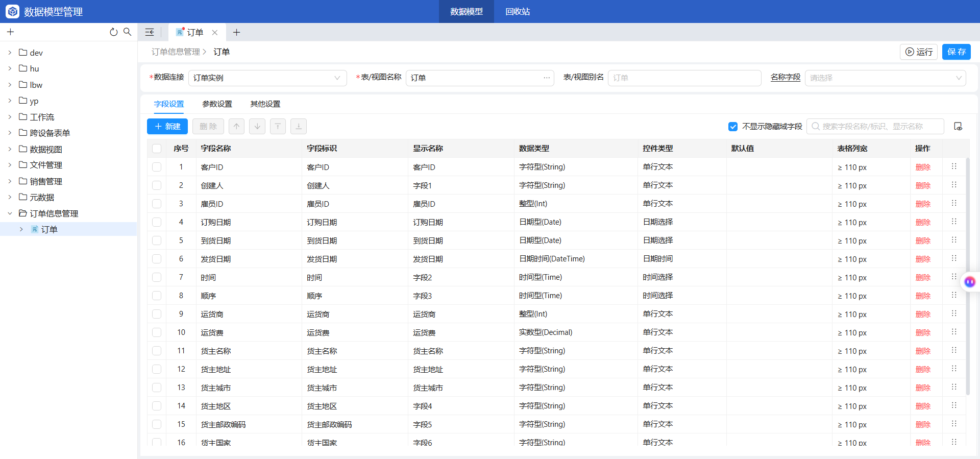This screenshot has width=980, height=459.
Task: Click drag handle for 雇员ID row
Action: [954, 203]
